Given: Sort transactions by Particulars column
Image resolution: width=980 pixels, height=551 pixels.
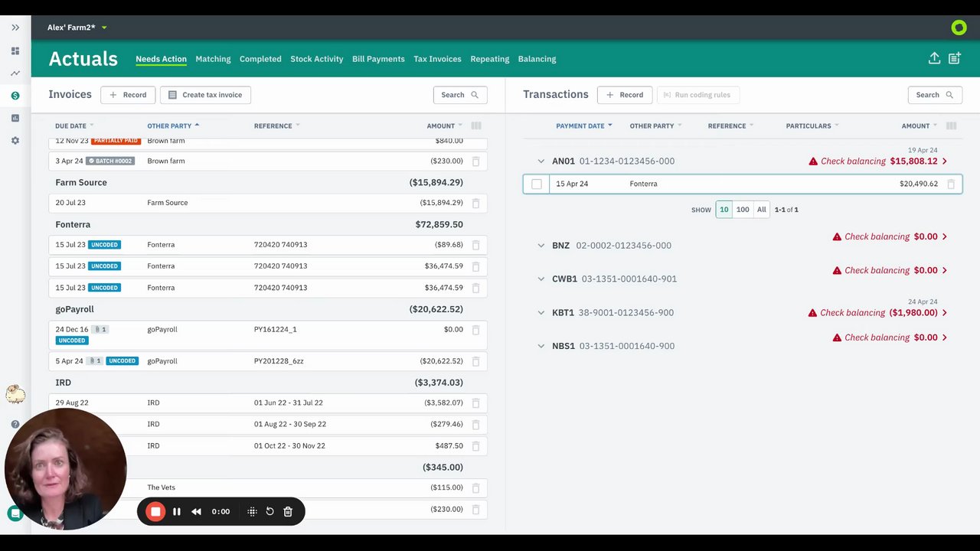Looking at the screenshot, I should point(812,126).
